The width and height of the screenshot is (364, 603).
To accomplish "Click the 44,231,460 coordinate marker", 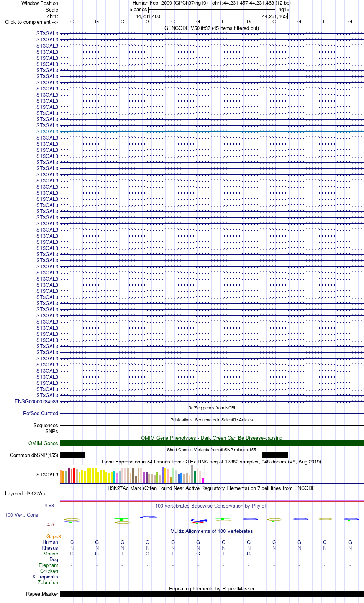I will click(148, 16).
